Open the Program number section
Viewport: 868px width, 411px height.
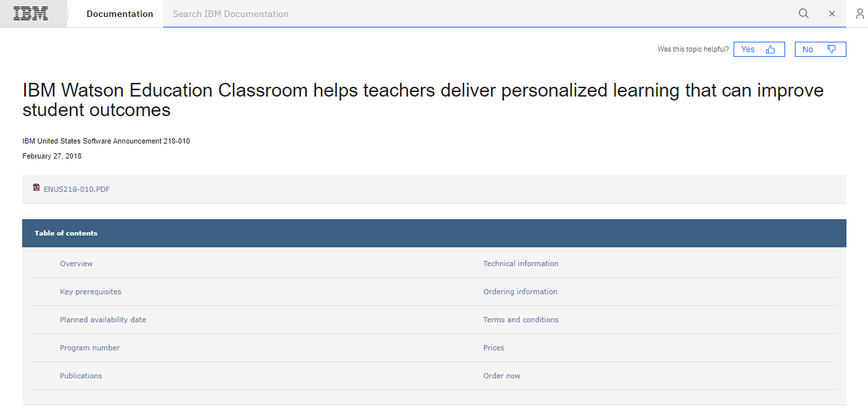[90, 347]
